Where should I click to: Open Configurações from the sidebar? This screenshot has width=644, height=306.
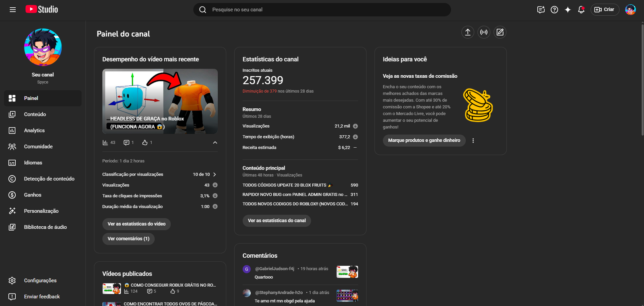tap(40, 281)
